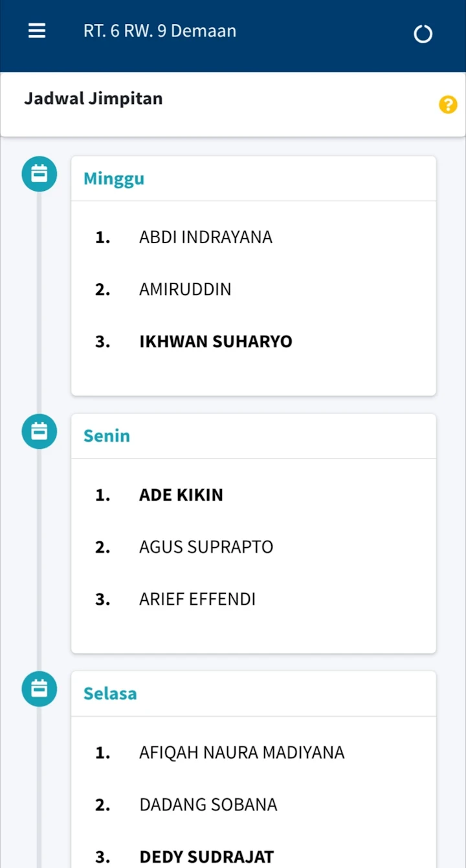This screenshot has width=466, height=868.
Task: Click the calendar icon beside Senin
Action: (39, 431)
